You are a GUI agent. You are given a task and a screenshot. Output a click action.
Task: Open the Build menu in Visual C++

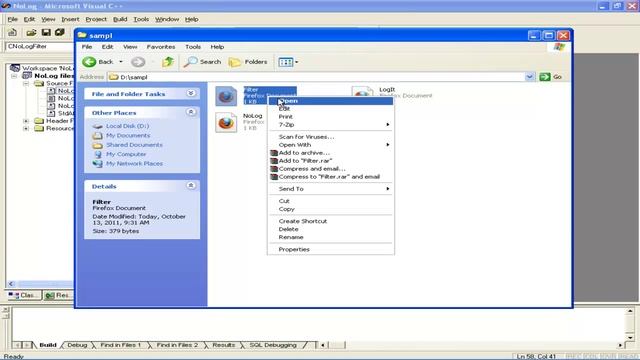pos(120,19)
